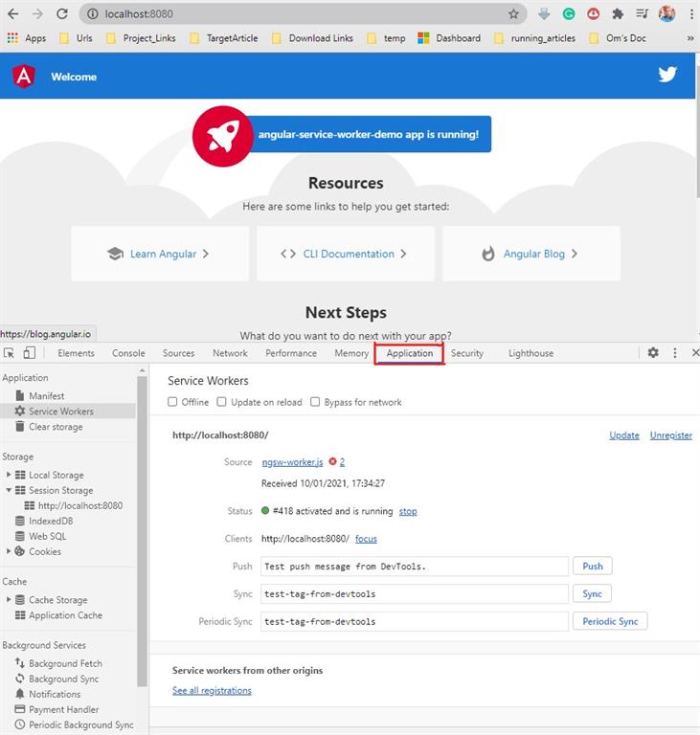The height and width of the screenshot is (735, 700).
Task: Open the DevTools customize three-dot menu
Action: tap(675, 352)
